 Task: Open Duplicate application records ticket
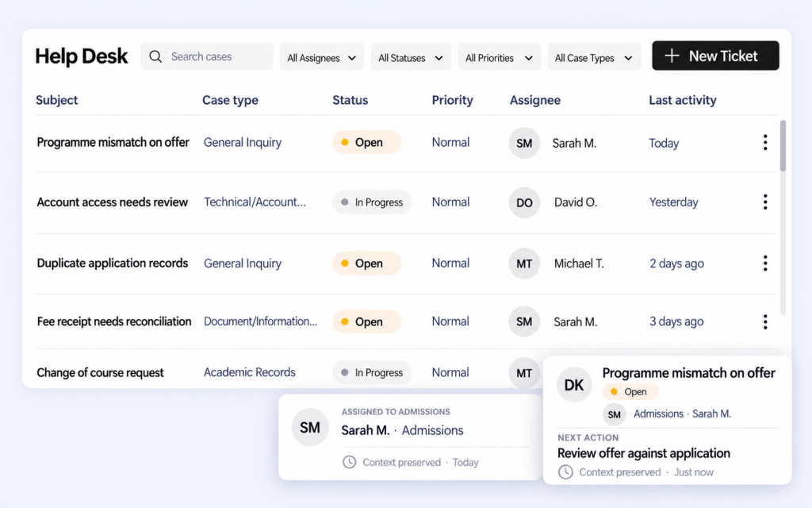coord(113,264)
